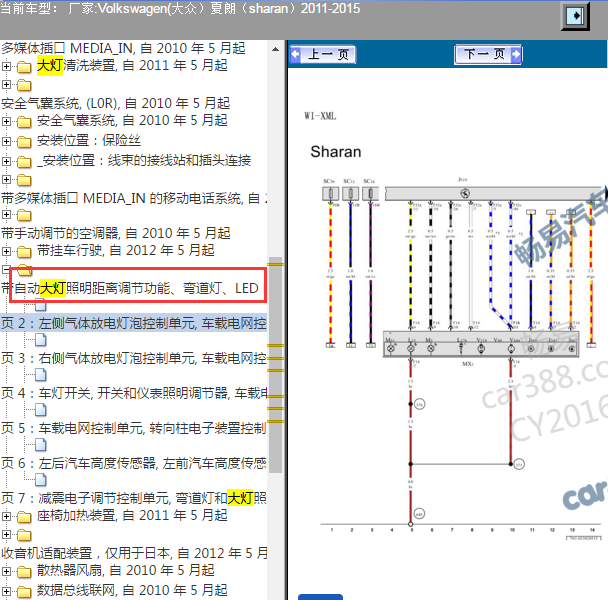The height and width of the screenshot is (600, 608).
Task: Select 散热器风扇, 自 2010 年 5 月起
Action: pos(126,571)
